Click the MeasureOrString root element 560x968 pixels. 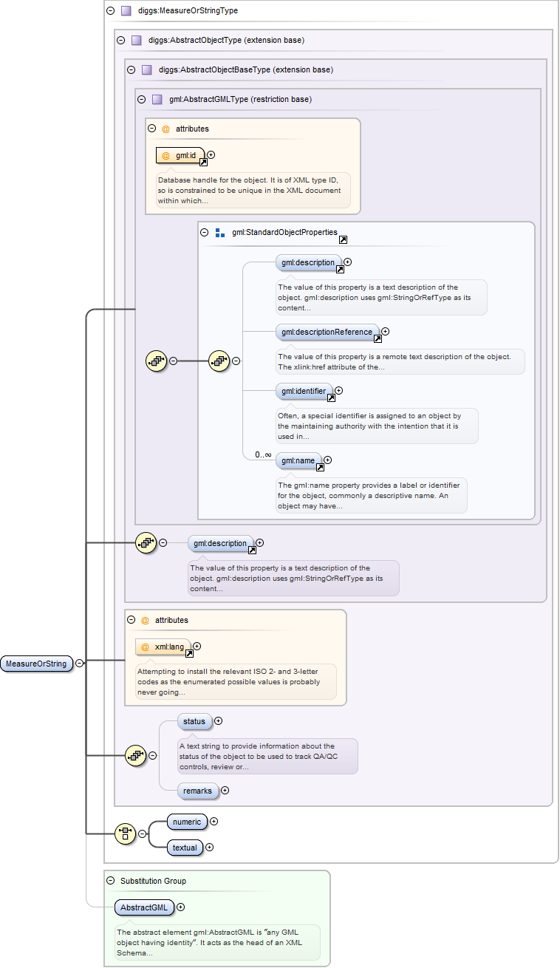click(36, 664)
